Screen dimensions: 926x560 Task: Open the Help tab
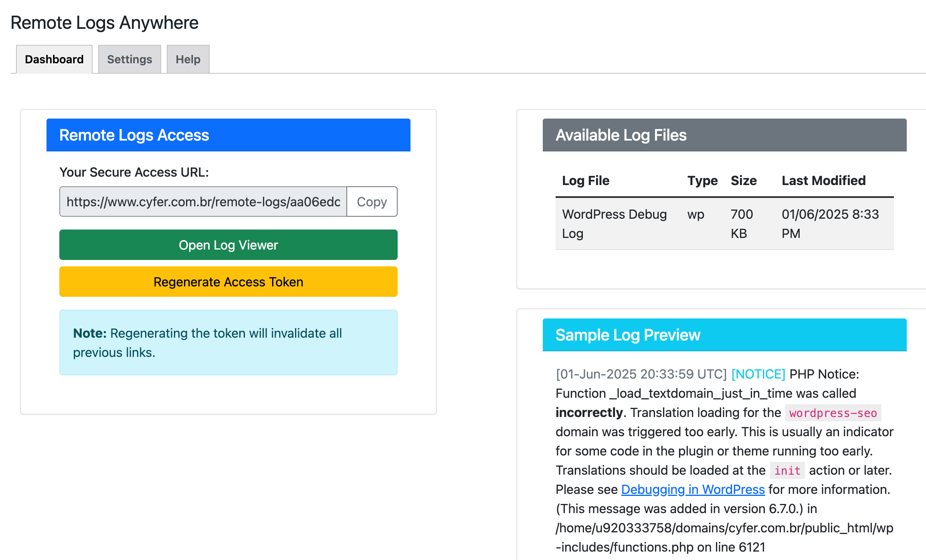188,59
